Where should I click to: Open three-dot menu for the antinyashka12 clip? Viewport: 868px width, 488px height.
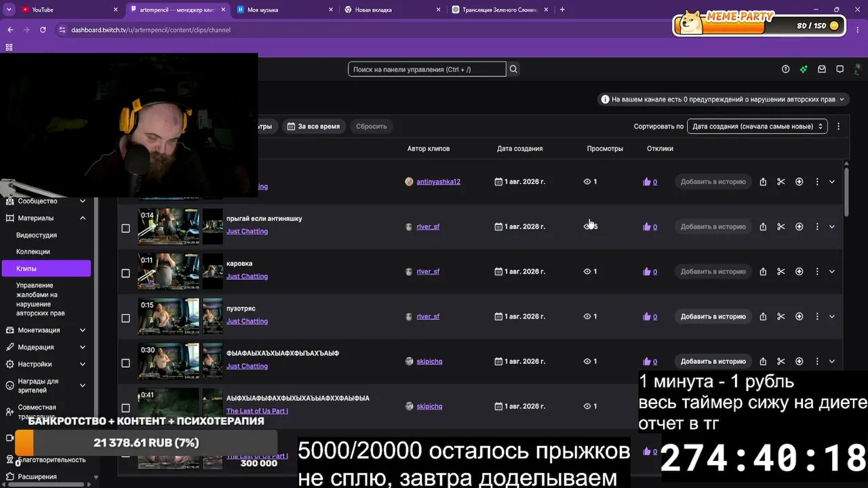coord(817,182)
